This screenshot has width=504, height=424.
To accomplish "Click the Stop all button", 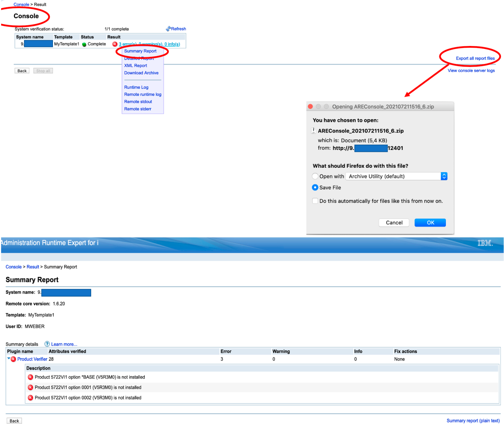I will click(x=43, y=71).
